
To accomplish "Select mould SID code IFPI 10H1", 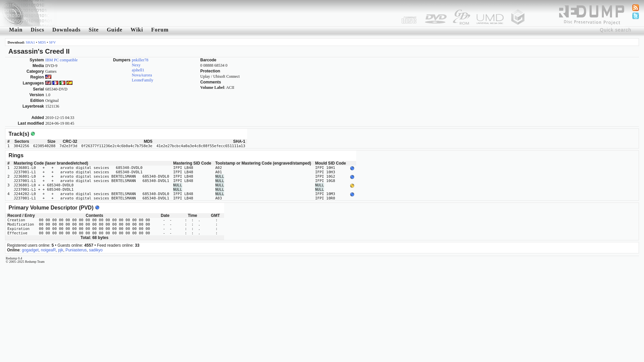I will point(325,168).
